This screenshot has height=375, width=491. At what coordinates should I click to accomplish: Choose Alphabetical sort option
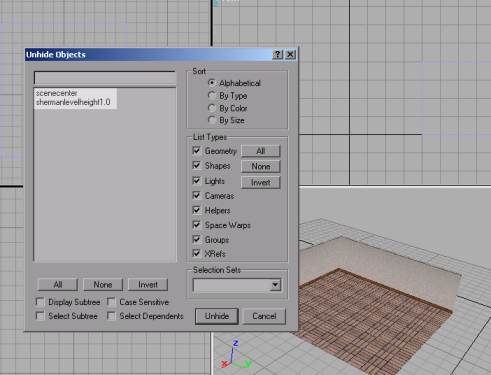click(212, 83)
